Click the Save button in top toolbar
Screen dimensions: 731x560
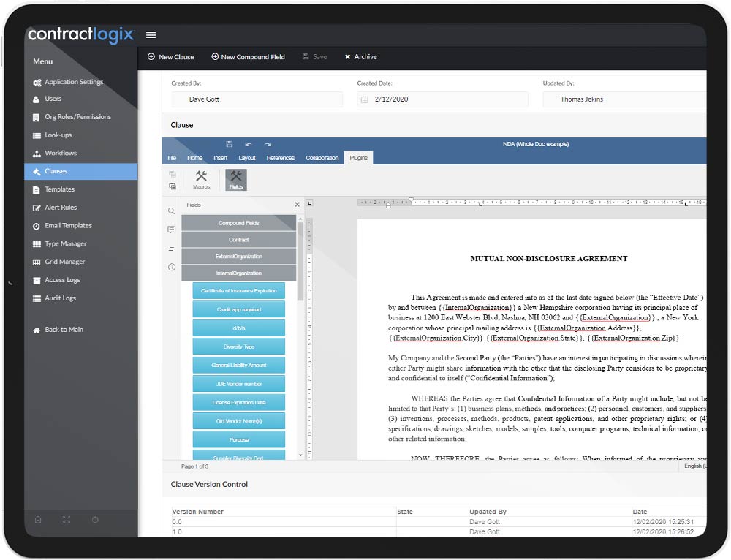pos(314,57)
